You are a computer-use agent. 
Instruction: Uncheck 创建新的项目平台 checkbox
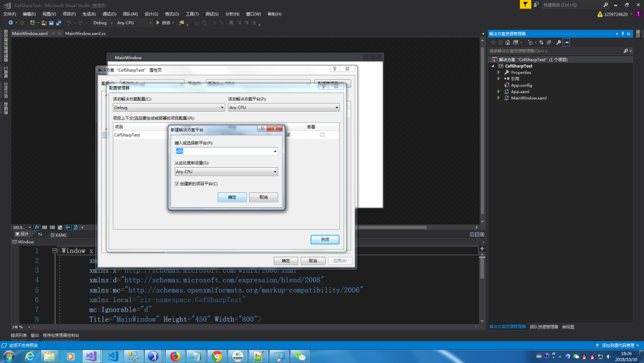coord(177,183)
